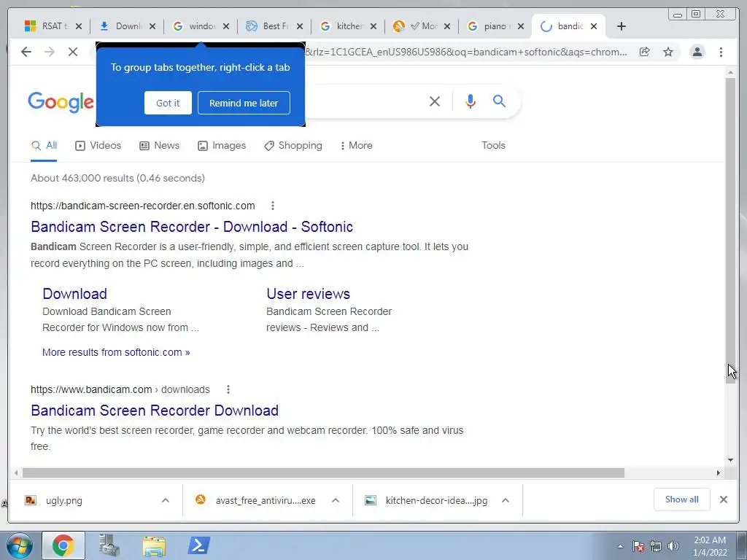Open a new tab with the plus button
747x560 pixels.
[622, 26]
